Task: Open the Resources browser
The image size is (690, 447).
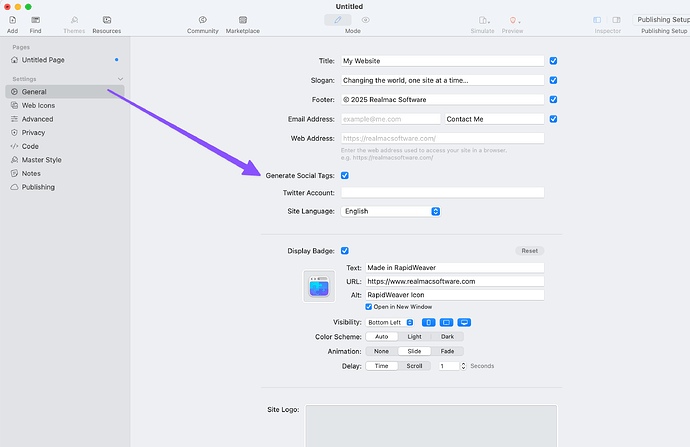Action: tap(106, 20)
